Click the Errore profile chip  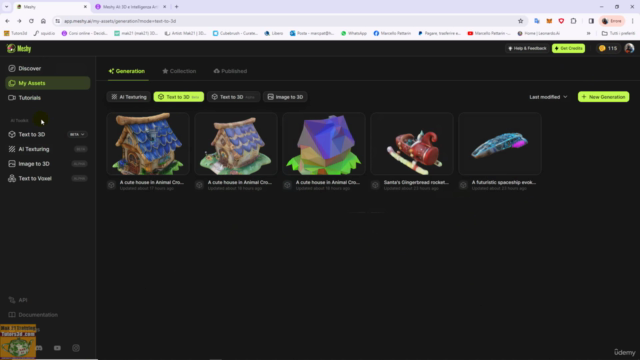[612, 21]
